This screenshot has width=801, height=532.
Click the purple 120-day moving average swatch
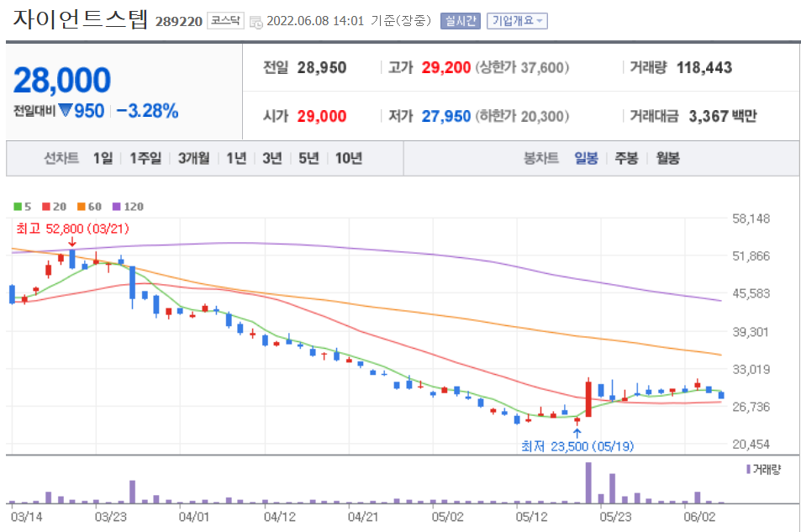(117, 207)
